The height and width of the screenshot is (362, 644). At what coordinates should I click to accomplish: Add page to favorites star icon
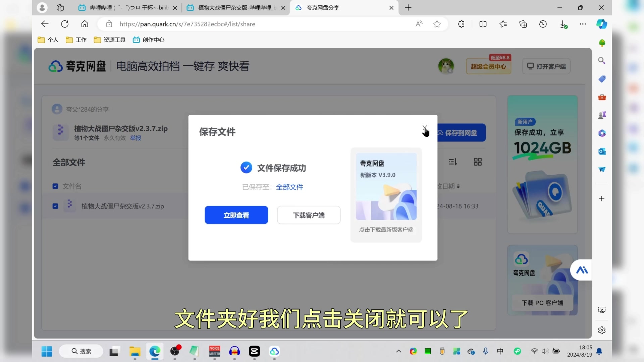click(x=437, y=24)
